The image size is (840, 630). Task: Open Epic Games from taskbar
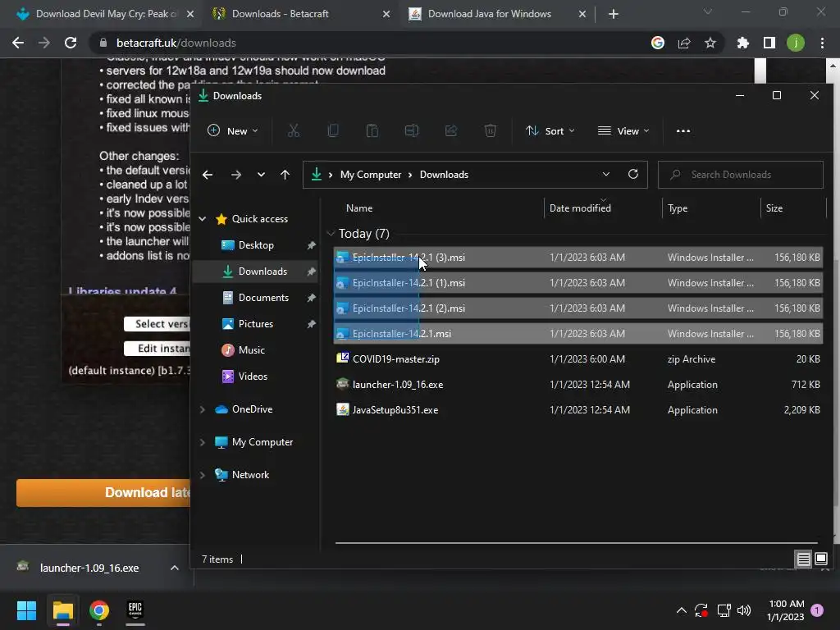tap(135, 610)
